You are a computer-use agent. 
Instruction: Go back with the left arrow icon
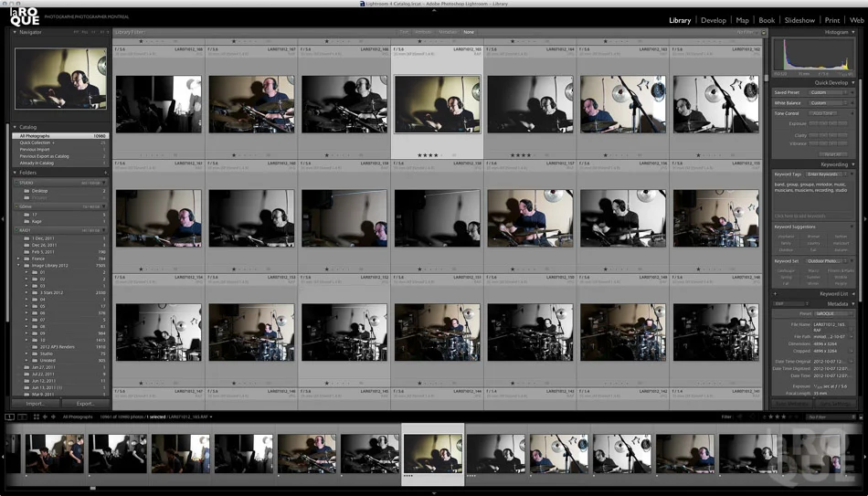pos(46,417)
